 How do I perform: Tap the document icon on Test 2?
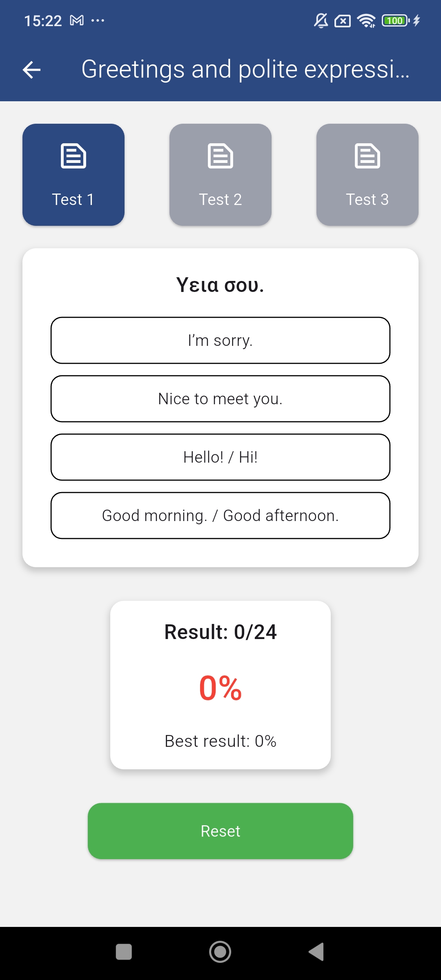220,156
